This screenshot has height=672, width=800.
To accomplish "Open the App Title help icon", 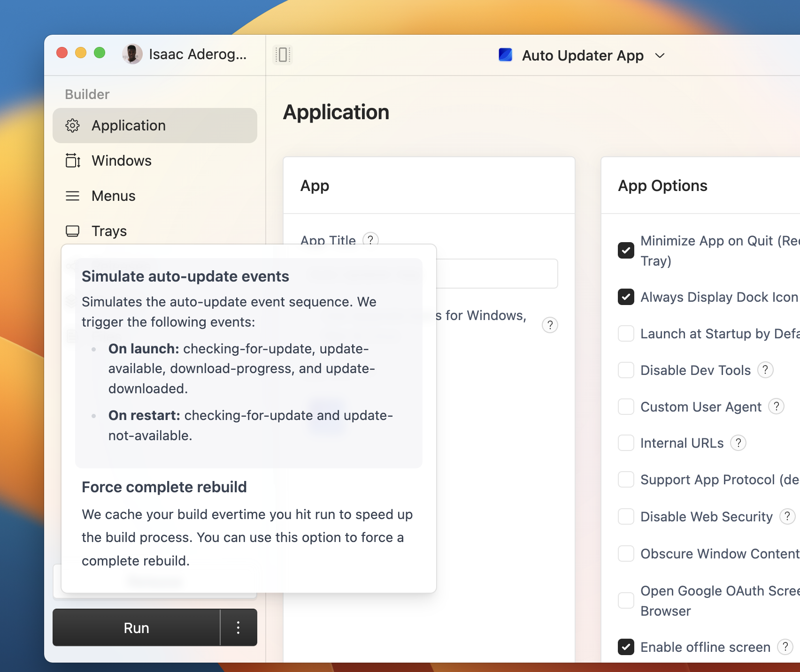I will coord(371,240).
